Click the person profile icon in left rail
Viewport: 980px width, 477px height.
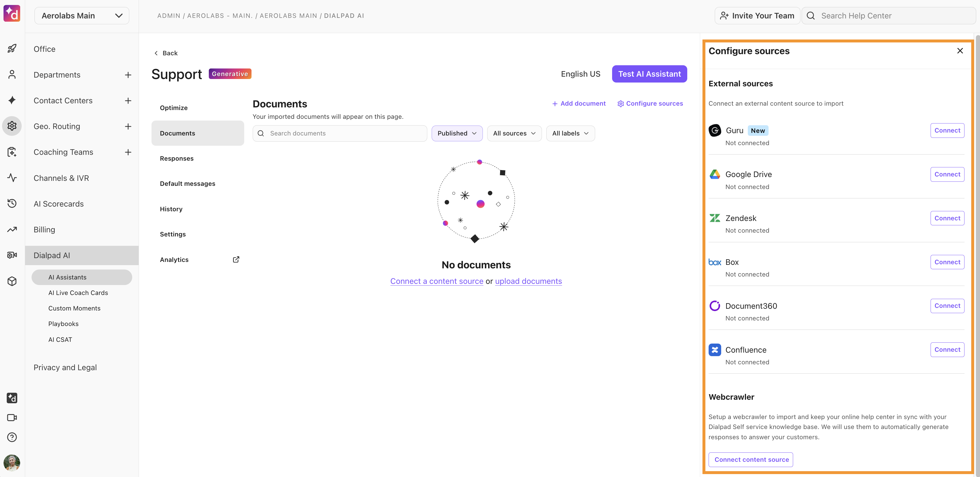(x=12, y=74)
